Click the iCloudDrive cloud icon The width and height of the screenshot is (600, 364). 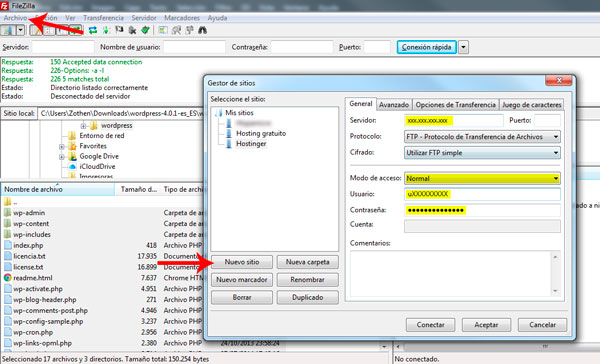(x=72, y=166)
